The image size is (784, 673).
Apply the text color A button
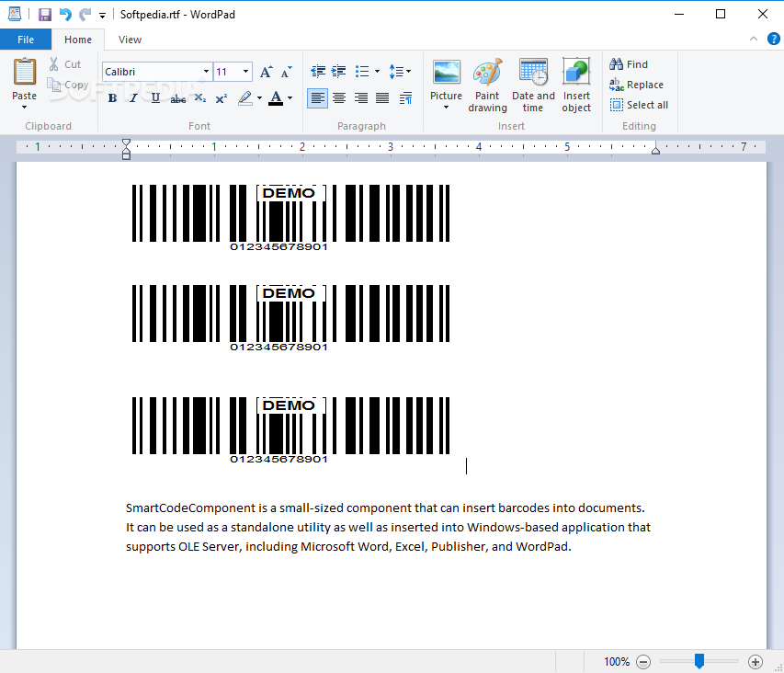coord(276,98)
